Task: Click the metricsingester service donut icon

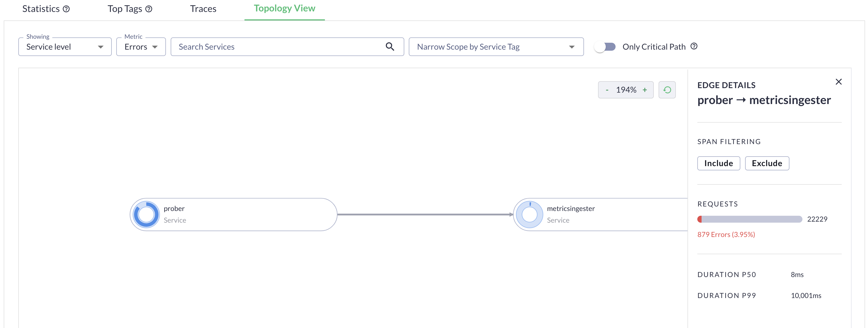Action: pos(529,214)
